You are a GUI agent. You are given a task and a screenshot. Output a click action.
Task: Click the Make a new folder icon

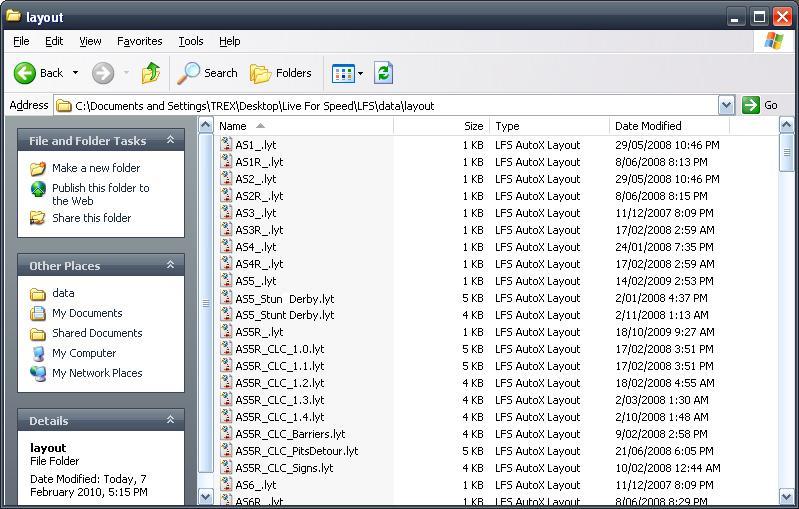(38, 168)
